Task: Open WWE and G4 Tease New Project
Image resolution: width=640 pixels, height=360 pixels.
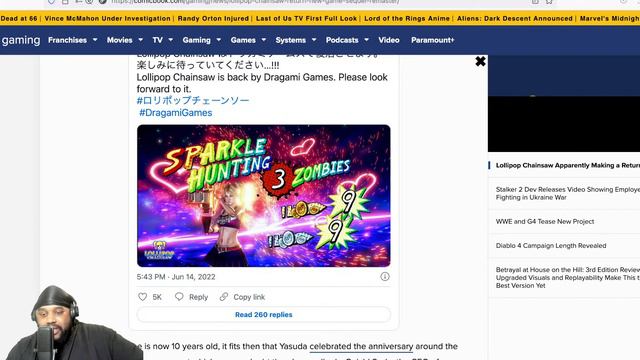Action: (x=545, y=222)
